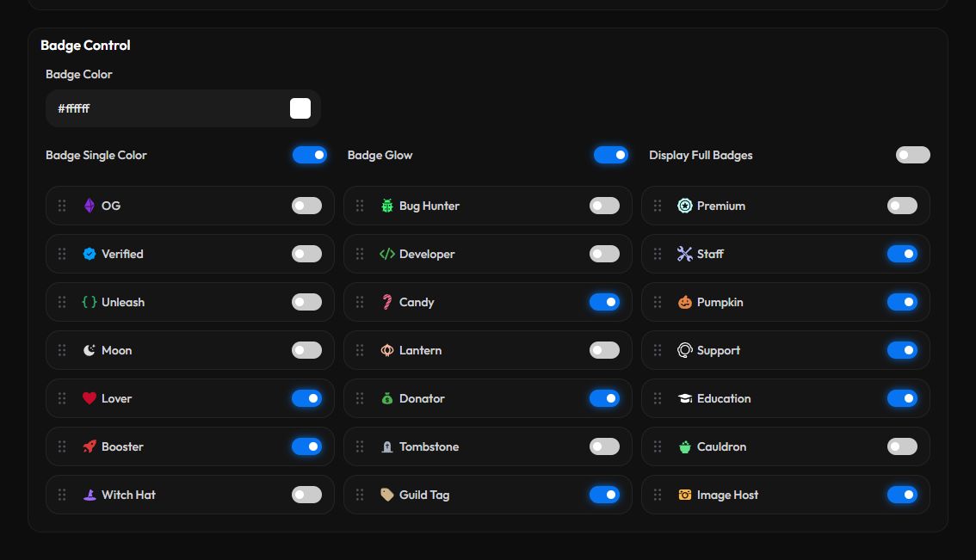
Task: Click the Education label text
Action: pos(724,398)
